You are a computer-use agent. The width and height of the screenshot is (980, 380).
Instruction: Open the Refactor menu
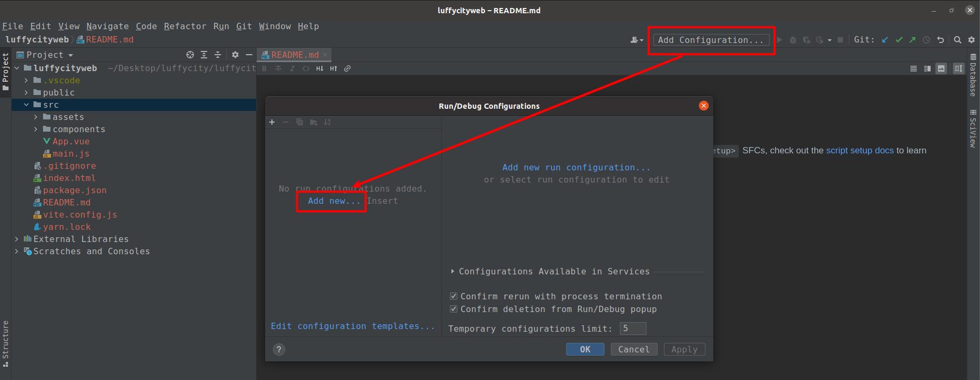[185, 26]
